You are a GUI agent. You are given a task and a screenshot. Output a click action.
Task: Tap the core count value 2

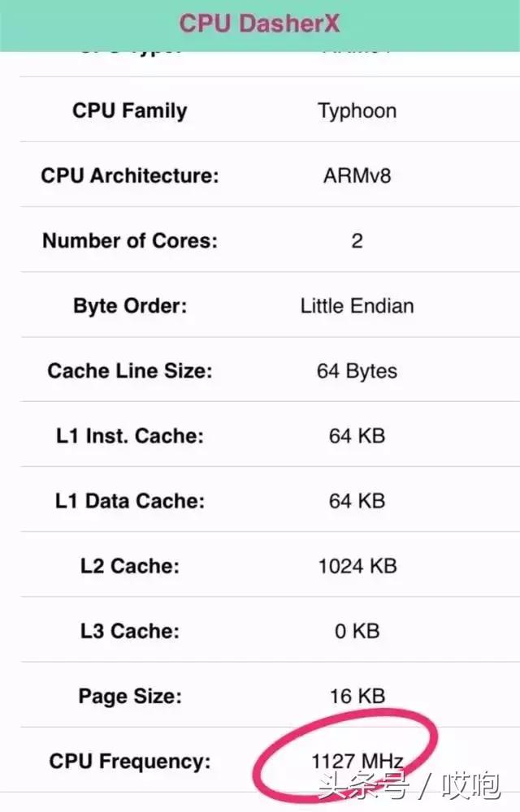pyautogui.click(x=357, y=241)
